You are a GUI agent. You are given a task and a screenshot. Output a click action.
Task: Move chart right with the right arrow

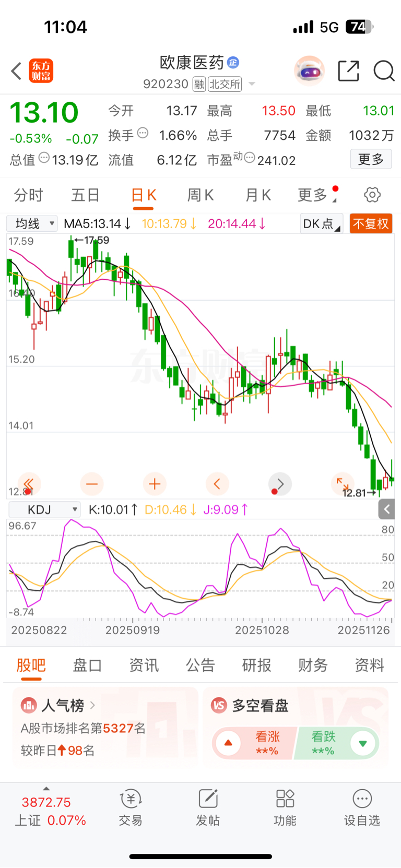pos(280,484)
